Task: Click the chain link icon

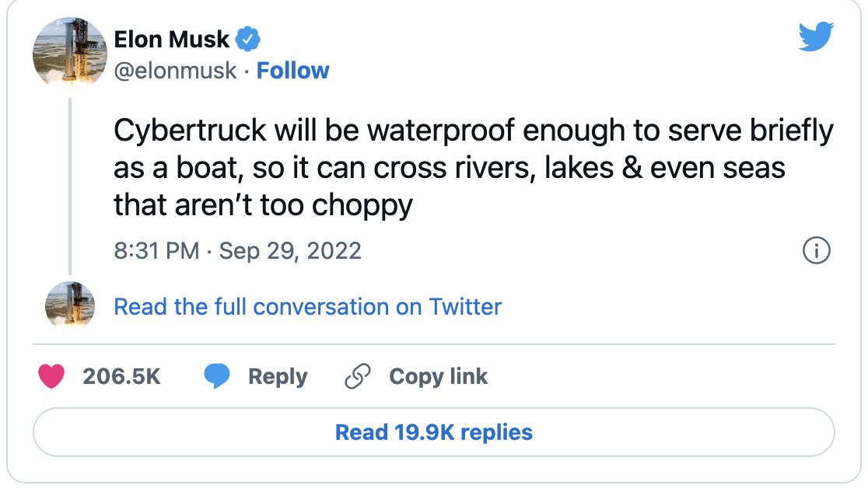Action: tap(356, 377)
